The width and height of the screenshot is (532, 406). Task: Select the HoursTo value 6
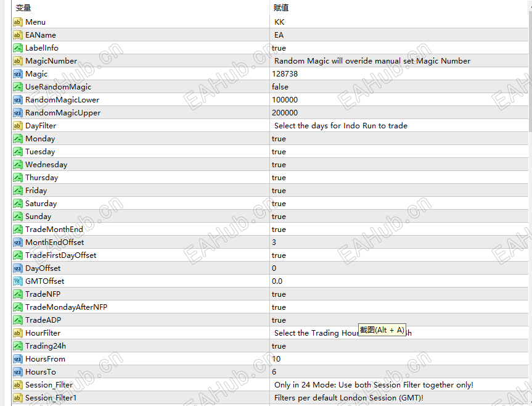274,372
